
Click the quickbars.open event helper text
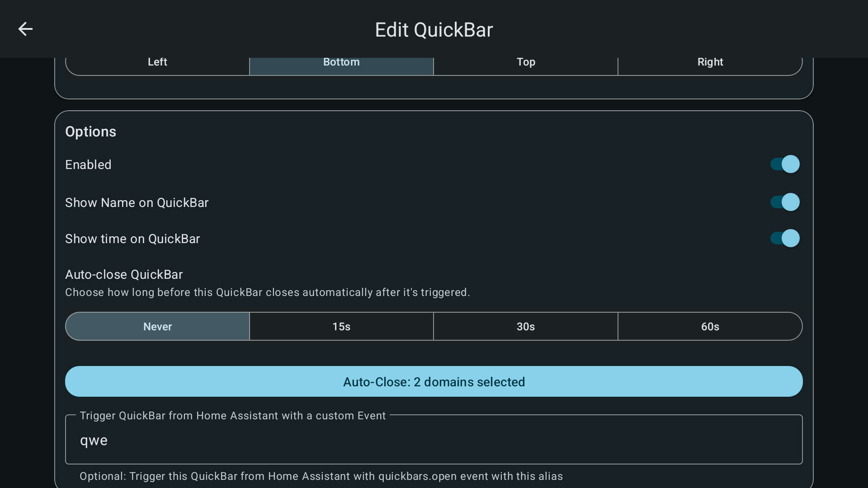click(321, 476)
